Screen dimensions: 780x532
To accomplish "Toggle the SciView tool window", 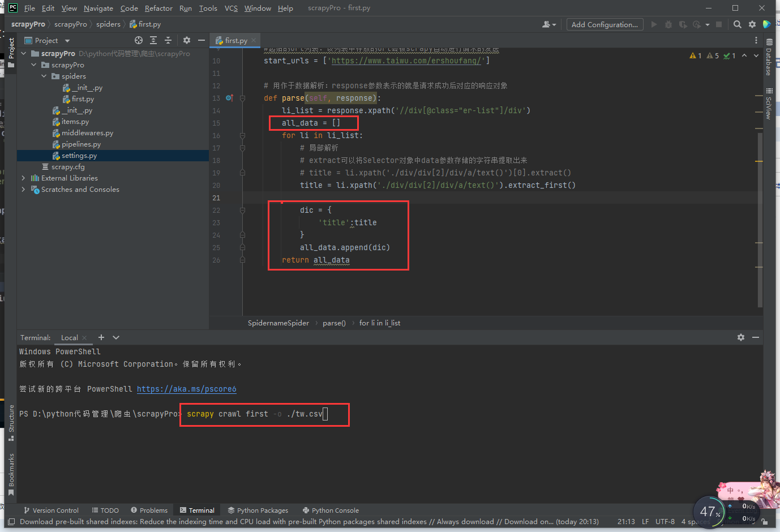I will click(x=769, y=103).
